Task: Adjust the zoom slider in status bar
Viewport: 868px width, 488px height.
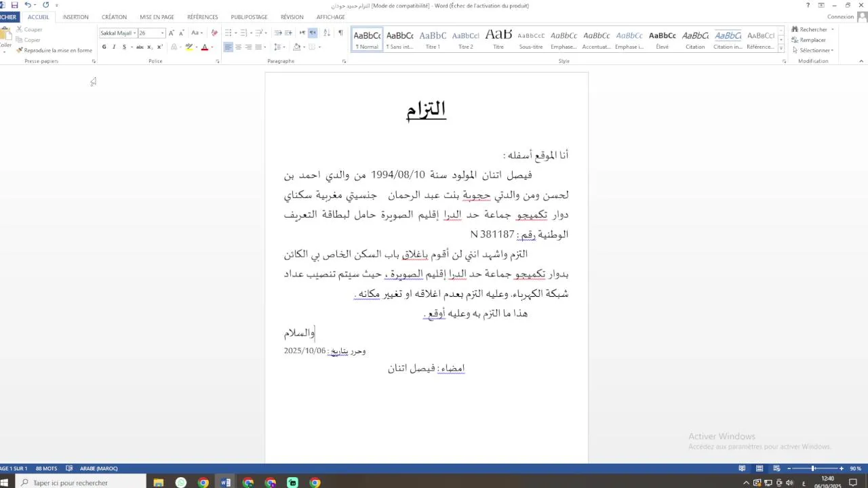Action: tap(814, 468)
